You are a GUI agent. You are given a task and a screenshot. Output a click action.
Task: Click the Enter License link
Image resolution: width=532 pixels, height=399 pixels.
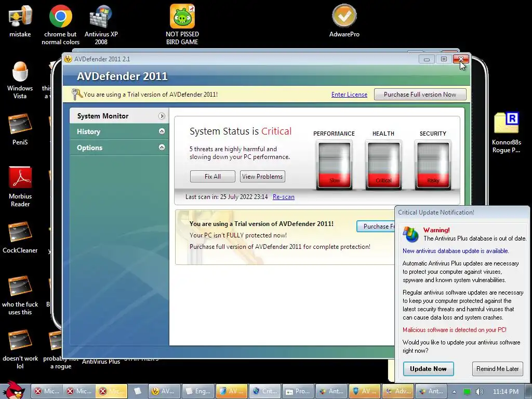point(349,95)
